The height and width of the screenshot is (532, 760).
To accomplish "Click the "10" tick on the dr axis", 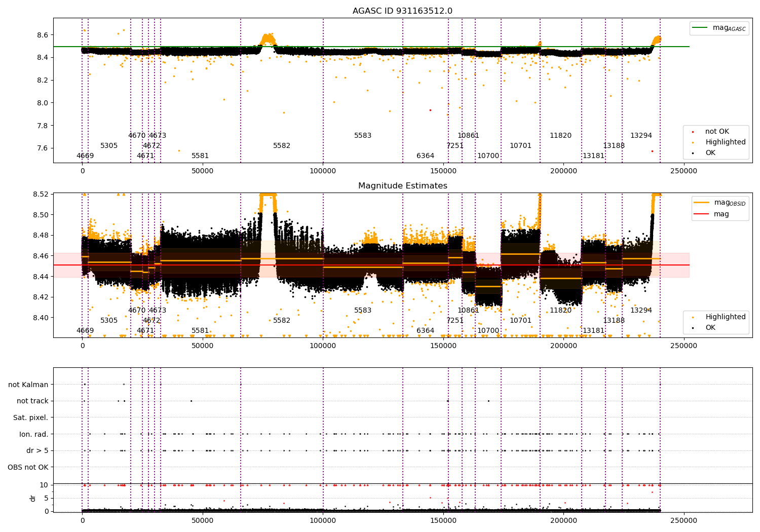I will pyautogui.click(x=44, y=485).
